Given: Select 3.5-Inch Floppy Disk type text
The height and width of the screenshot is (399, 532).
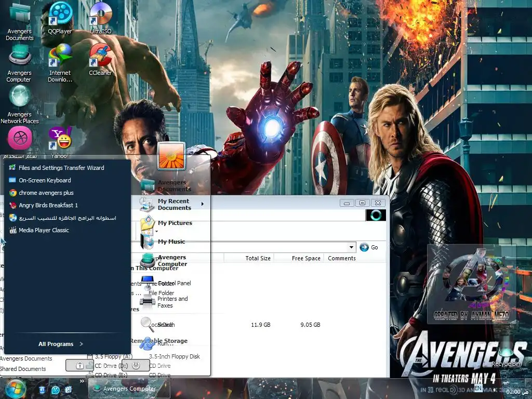Looking at the screenshot, I should click(175, 356).
